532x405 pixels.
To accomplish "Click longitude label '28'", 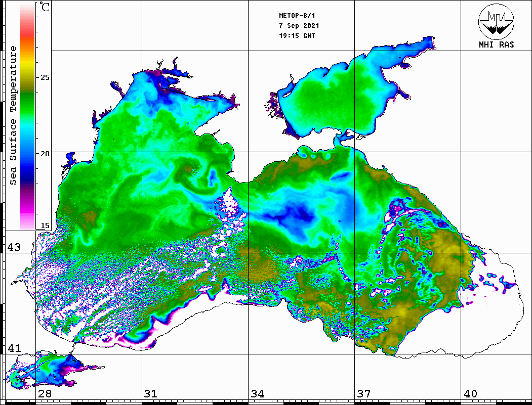I will click(45, 393).
